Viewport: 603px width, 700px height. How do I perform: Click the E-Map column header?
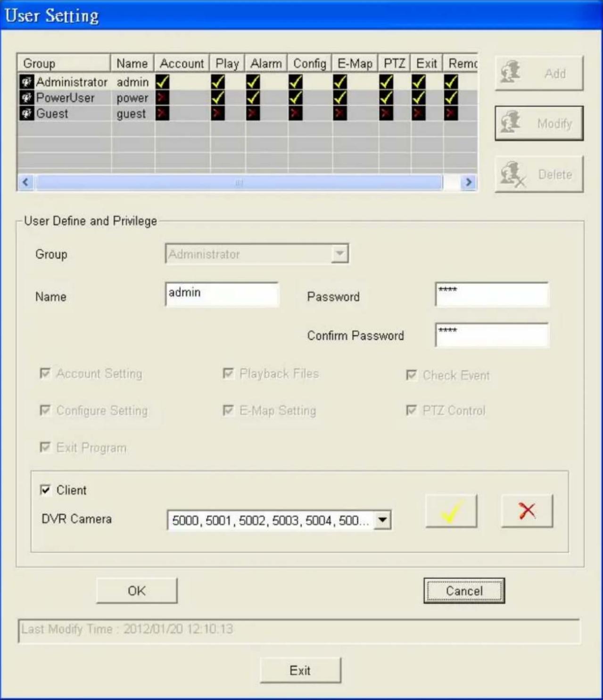point(355,63)
